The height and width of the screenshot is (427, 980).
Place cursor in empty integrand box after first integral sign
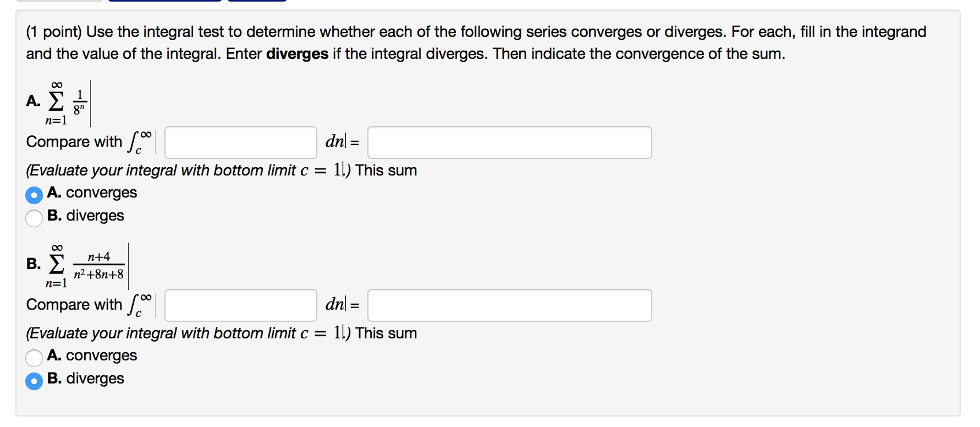[x=240, y=142]
